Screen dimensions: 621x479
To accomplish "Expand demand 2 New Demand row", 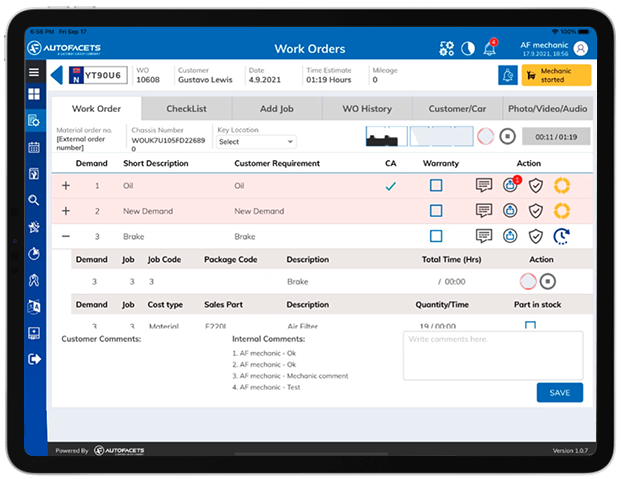I will click(x=66, y=211).
